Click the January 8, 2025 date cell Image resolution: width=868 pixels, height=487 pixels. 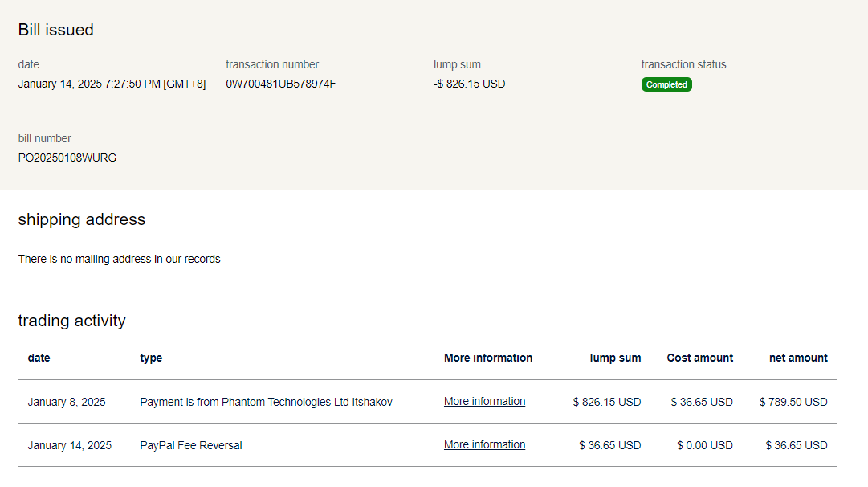(67, 402)
